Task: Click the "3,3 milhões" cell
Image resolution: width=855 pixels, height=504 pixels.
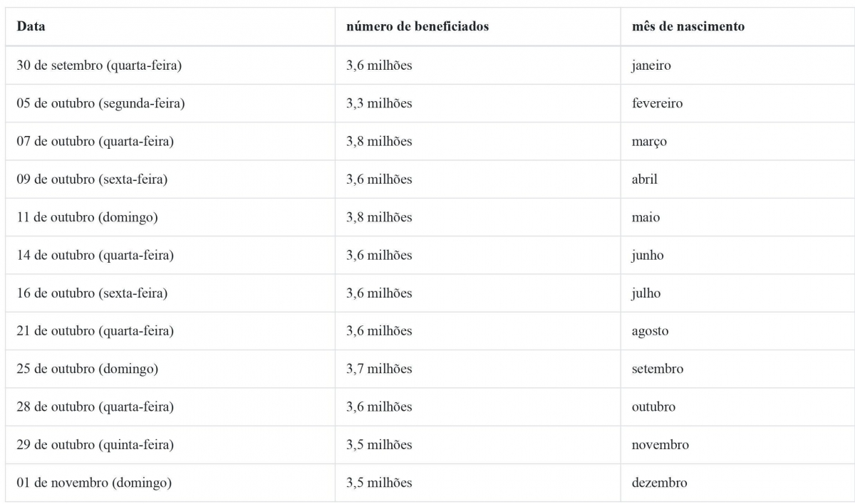Action: click(379, 103)
